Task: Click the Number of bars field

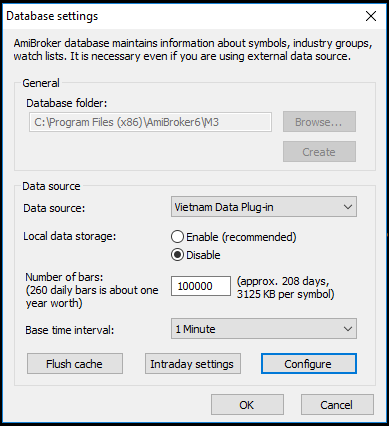Action: (201, 286)
